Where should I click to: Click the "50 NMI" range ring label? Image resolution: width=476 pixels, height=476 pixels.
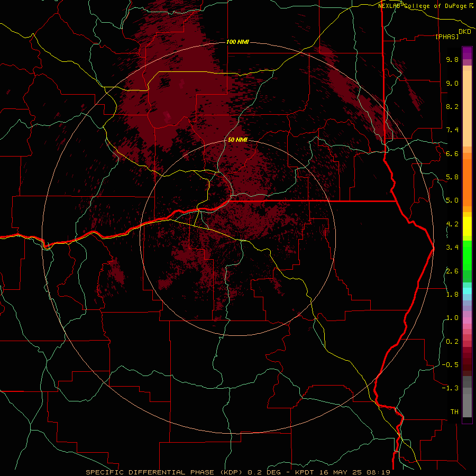click(237, 140)
